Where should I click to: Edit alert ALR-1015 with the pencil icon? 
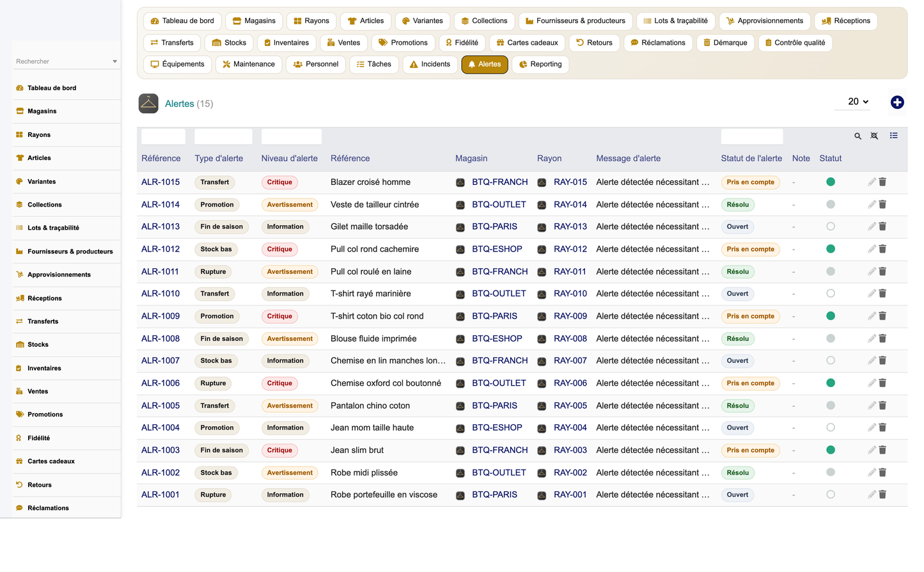[872, 182]
